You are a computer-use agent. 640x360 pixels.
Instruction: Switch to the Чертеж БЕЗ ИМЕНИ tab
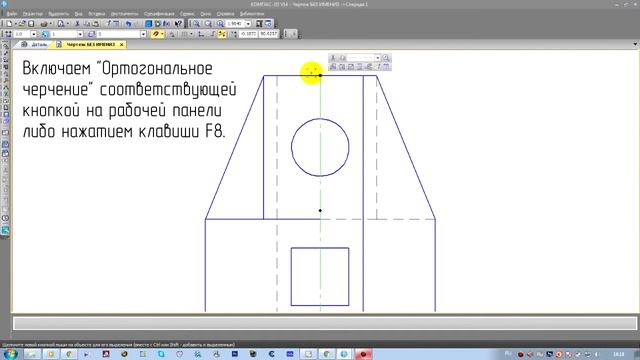pyautogui.click(x=91, y=44)
